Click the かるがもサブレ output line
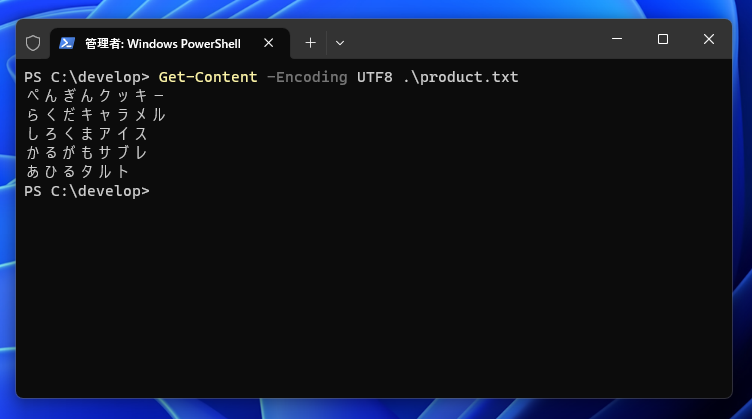The image size is (752, 419). [x=87, y=153]
